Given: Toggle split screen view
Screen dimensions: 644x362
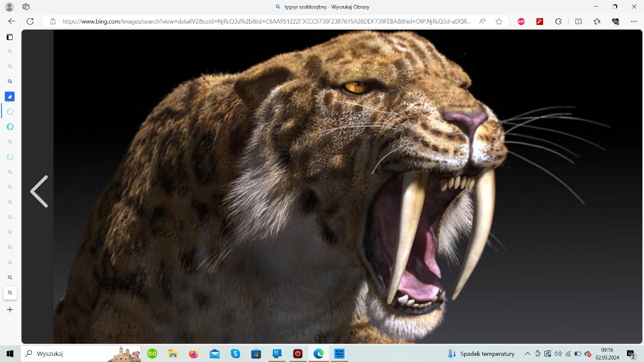Looking at the screenshot, I should coord(578,21).
